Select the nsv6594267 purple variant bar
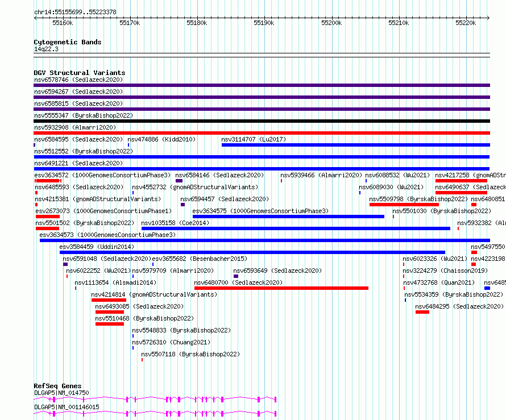This screenshot has width=506, height=420. (x=262, y=97)
